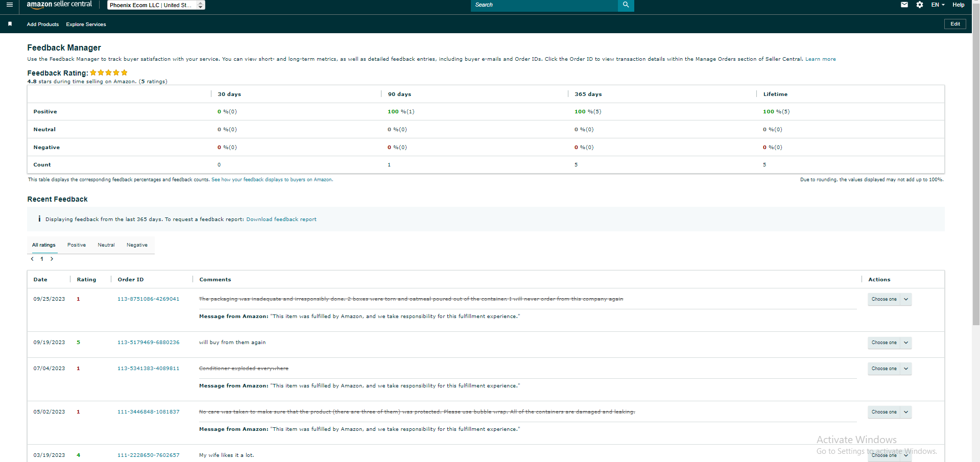Click the Lifetime positive 100 %(5) value

pyautogui.click(x=776, y=112)
